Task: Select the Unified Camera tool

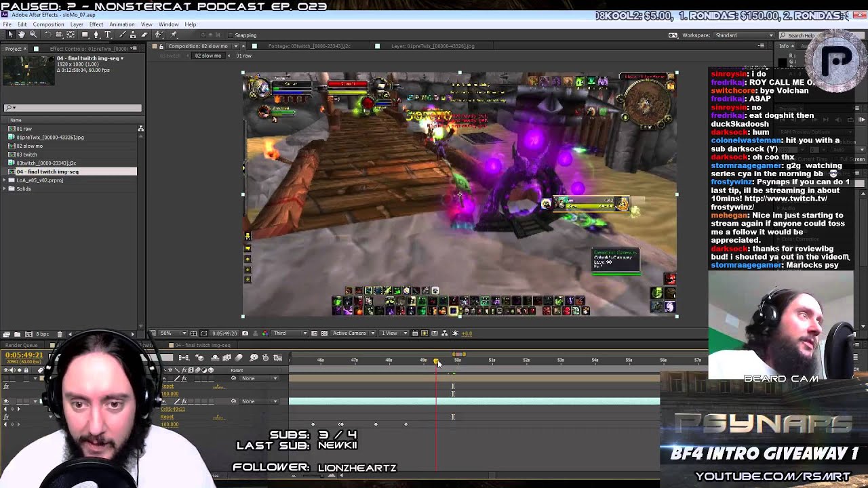Action: (59, 35)
